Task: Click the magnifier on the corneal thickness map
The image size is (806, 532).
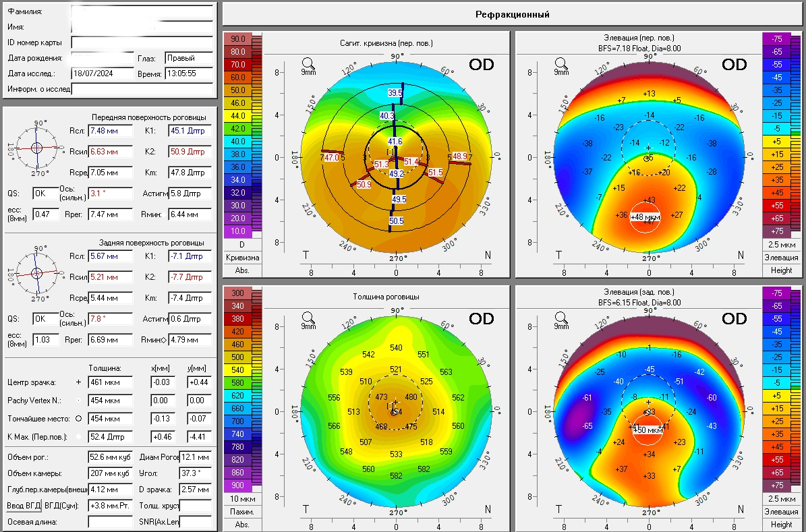Action: point(308,318)
